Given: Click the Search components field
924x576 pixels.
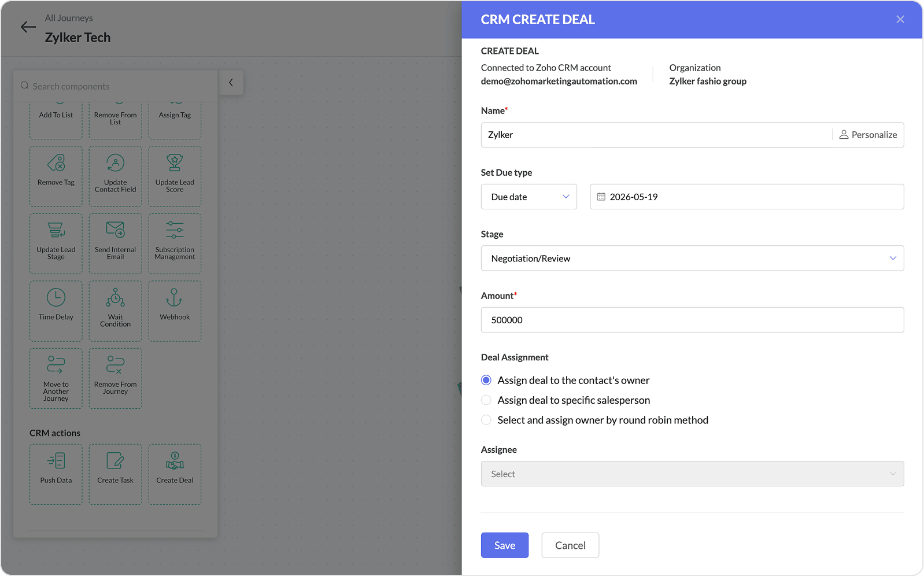Looking at the screenshot, I should (116, 86).
